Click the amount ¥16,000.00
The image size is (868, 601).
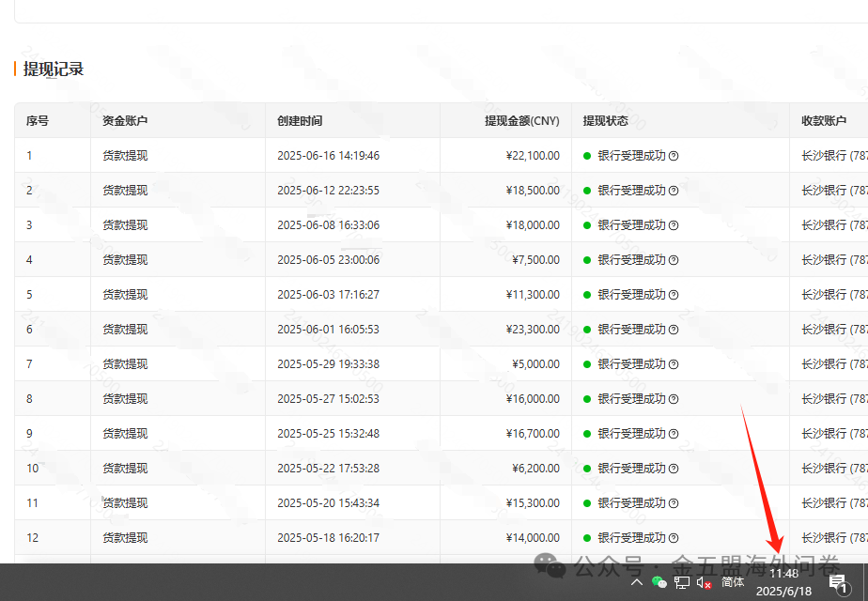[533, 399]
